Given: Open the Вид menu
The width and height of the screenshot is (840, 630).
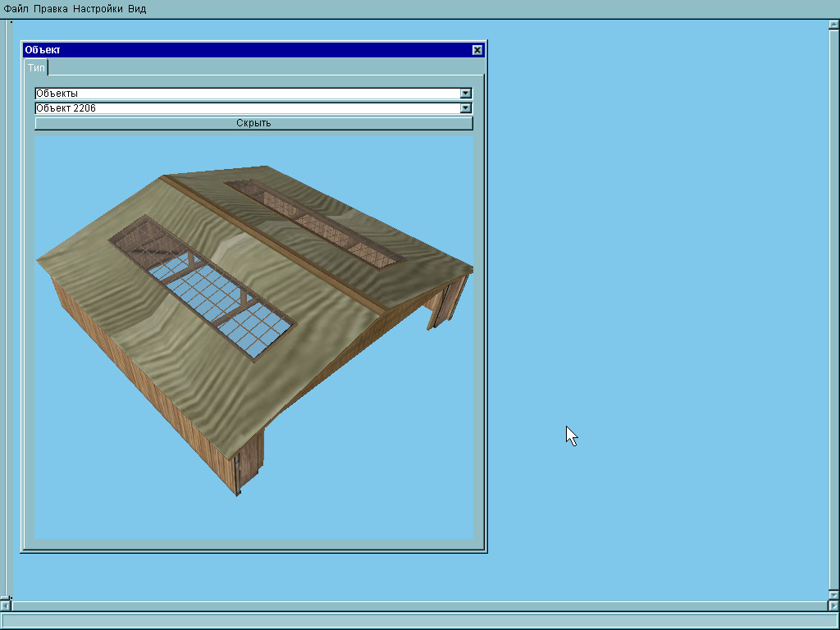Looking at the screenshot, I should pyautogui.click(x=137, y=9).
